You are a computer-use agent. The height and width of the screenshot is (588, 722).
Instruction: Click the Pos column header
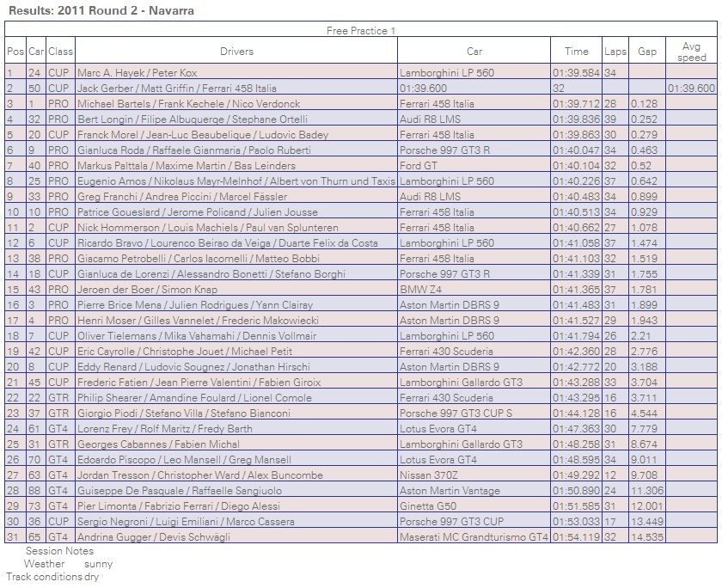pyautogui.click(x=15, y=52)
